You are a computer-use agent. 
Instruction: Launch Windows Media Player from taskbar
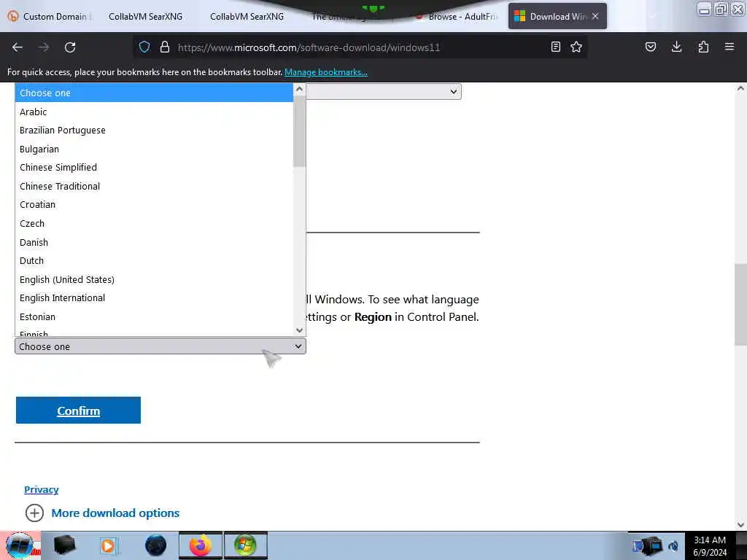click(108, 545)
